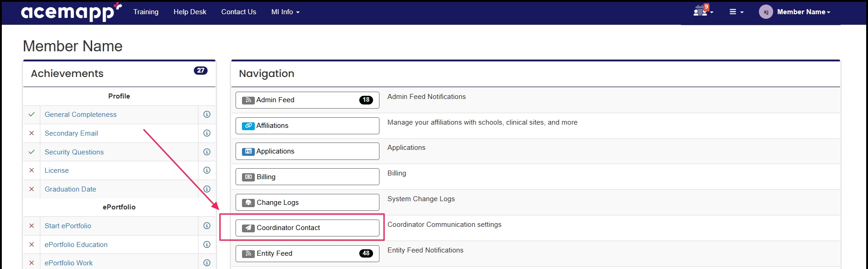Click 'Coordinator Communication settings' description text
The image size is (868, 269).
point(445,225)
